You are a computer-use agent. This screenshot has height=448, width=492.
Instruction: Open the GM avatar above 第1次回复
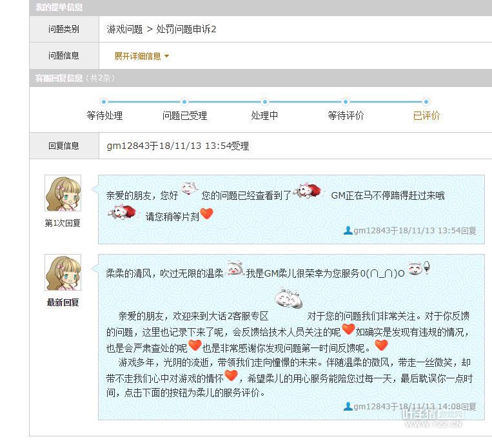pyautogui.click(x=63, y=193)
